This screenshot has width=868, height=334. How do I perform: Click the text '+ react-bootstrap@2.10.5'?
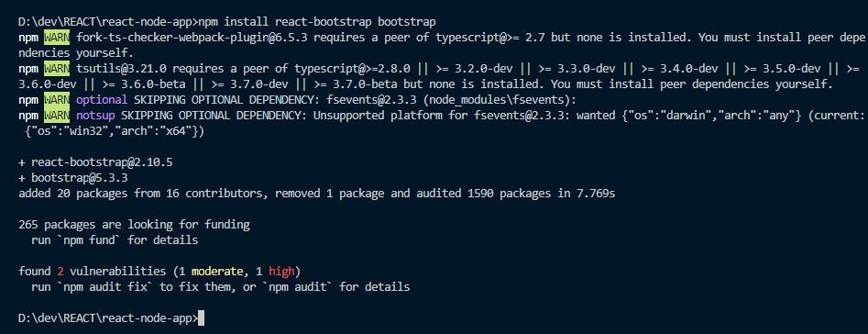click(x=95, y=162)
